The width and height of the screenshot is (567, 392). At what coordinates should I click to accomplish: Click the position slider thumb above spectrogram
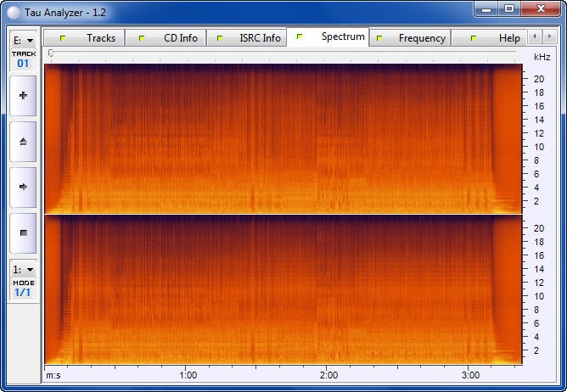point(51,53)
